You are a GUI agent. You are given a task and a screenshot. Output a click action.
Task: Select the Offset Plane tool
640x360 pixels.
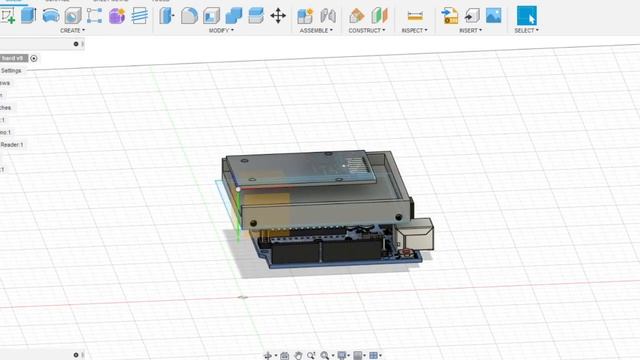coord(357,16)
